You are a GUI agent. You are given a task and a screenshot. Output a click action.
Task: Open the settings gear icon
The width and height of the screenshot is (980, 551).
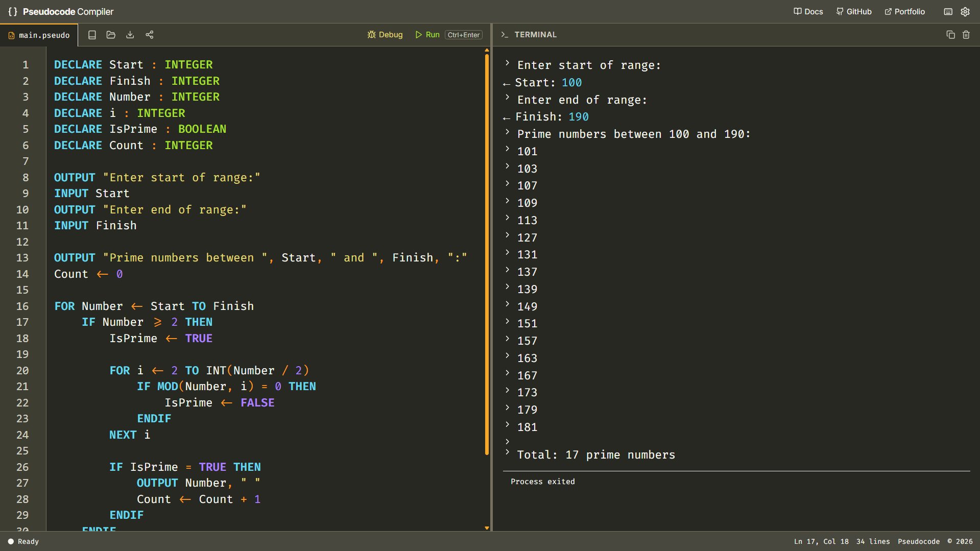pos(965,12)
